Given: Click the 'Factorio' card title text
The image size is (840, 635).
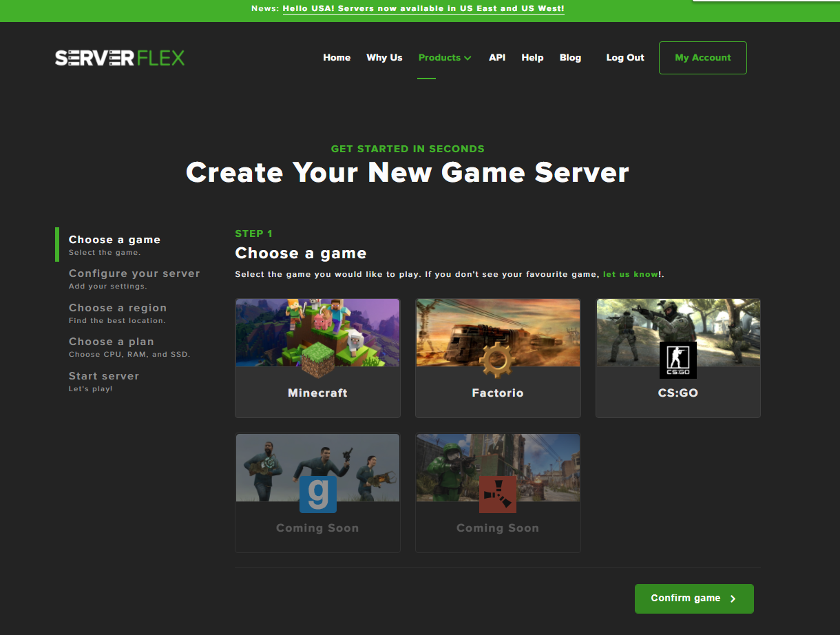Looking at the screenshot, I should (x=498, y=393).
